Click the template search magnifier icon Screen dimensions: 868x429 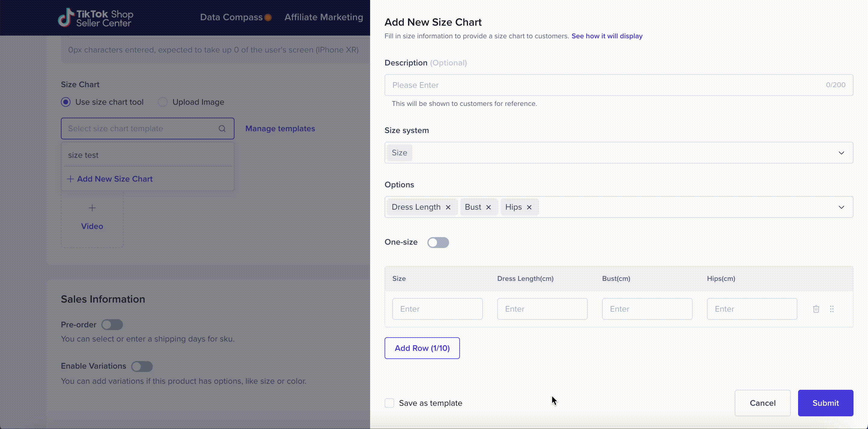pos(222,129)
